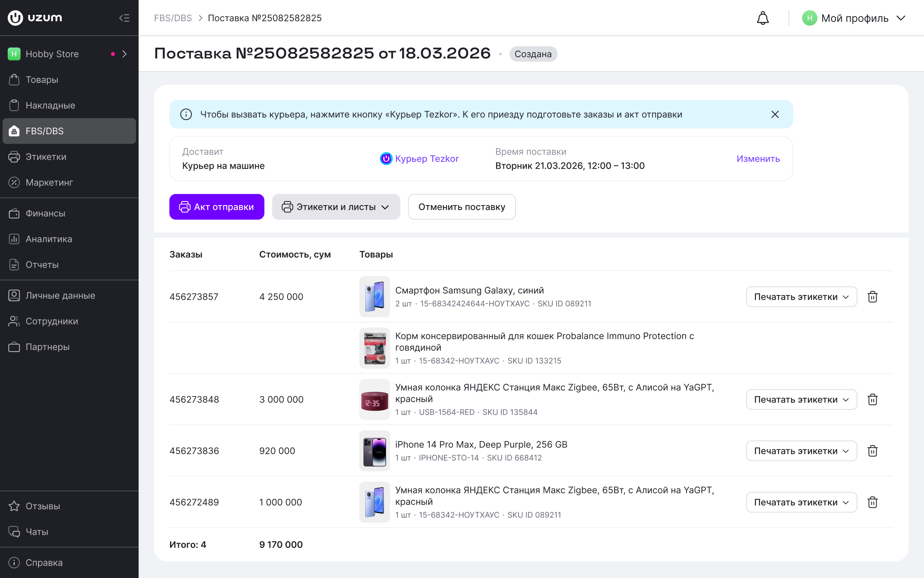This screenshot has width=924, height=578.
Task: Collapse the sidebar with the menu-fold icon
Action: pos(124,18)
